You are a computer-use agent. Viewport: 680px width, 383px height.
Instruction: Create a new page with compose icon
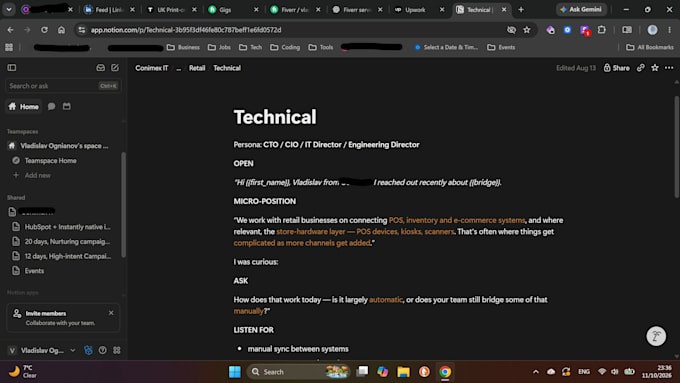click(x=115, y=68)
